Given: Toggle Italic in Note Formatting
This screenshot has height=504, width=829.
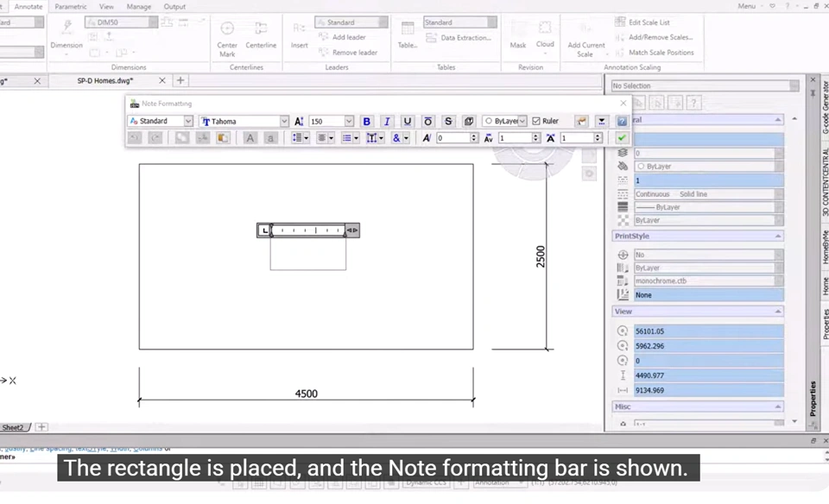Looking at the screenshot, I should [x=387, y=121].
